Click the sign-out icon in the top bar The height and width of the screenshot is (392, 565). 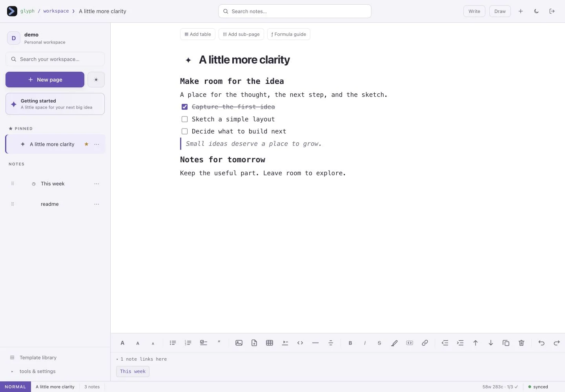552,11
